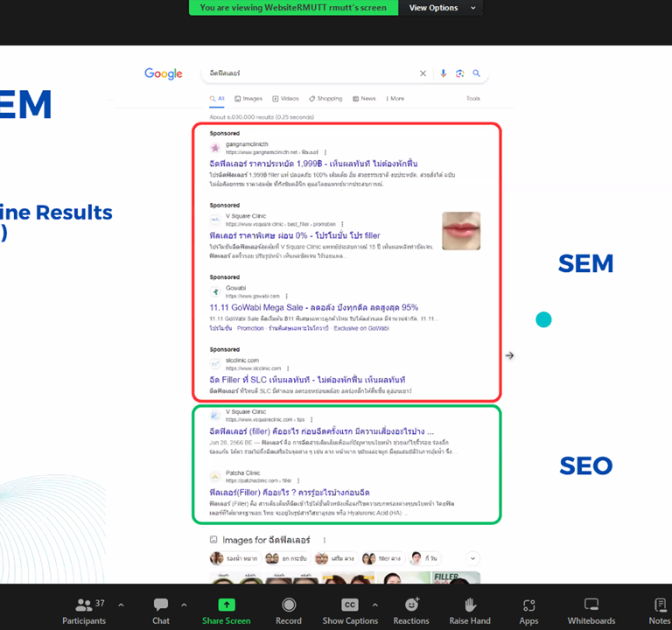Viewport: 672px width, 630px height.
Task: Click the three-dot menu beside vsquareclinic.com tips
Action: coord(311,420)
